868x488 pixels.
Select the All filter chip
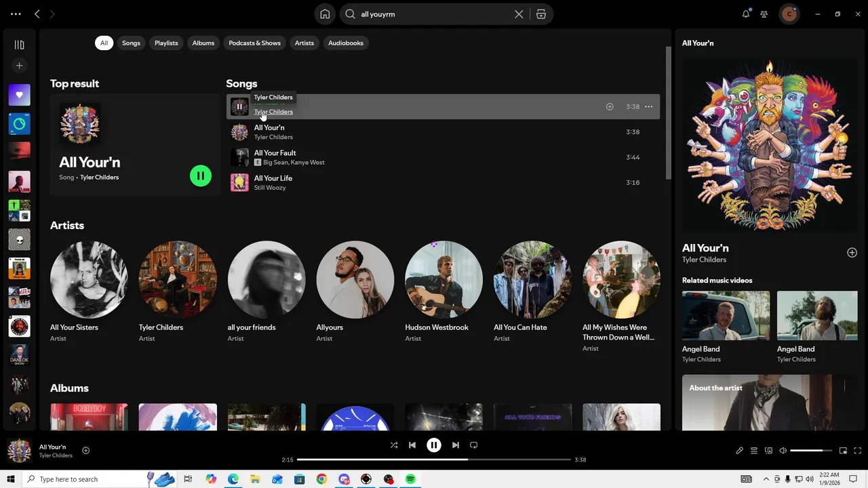[x=104, y=43]
